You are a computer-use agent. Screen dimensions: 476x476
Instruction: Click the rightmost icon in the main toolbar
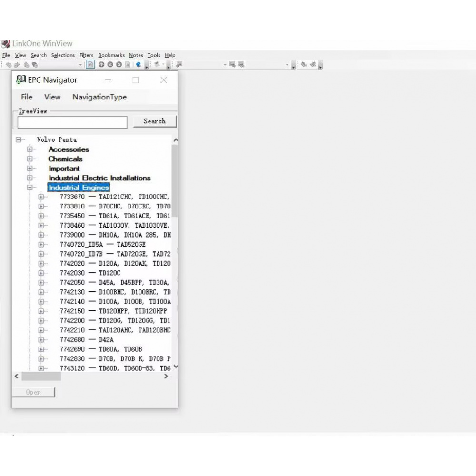pos(313,65)
